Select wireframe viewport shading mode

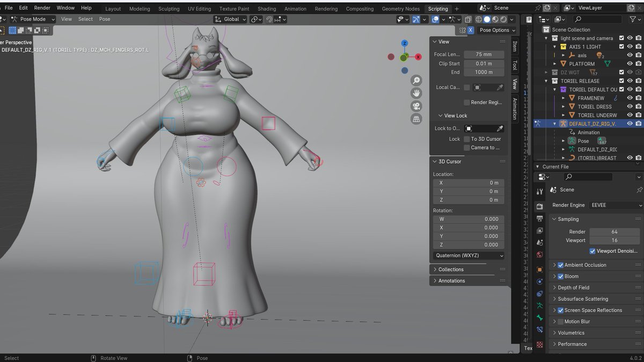point(479,19)
